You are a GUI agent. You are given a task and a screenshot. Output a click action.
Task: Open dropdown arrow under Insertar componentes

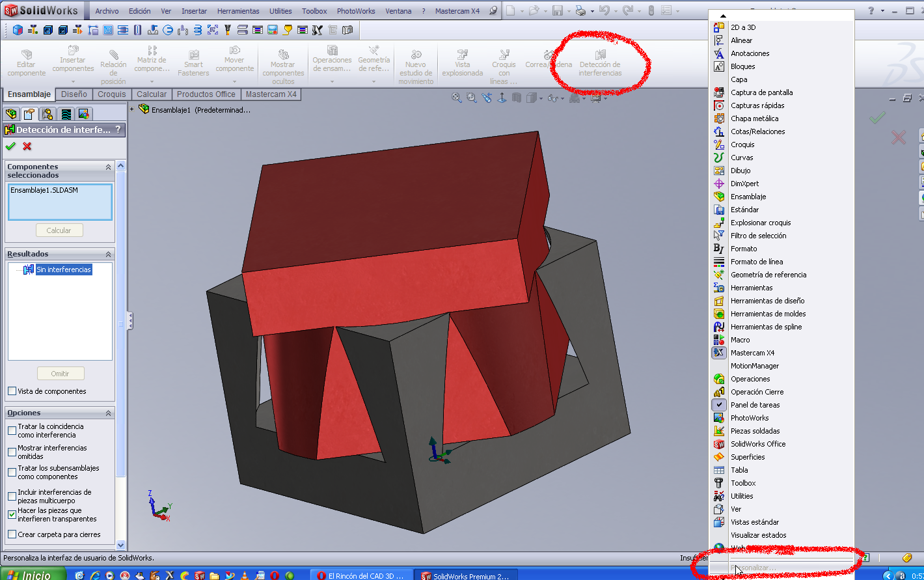[73, 81]
